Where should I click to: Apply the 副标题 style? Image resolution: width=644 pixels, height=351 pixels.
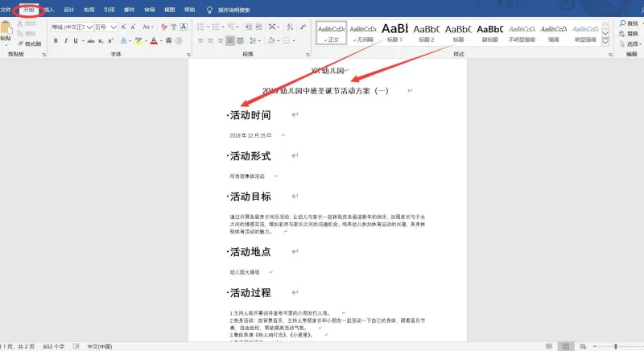(490, 33)
